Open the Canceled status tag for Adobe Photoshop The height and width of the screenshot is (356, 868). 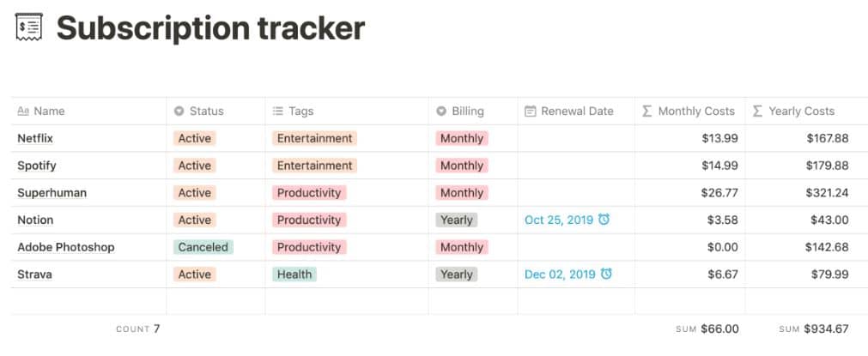203,247
